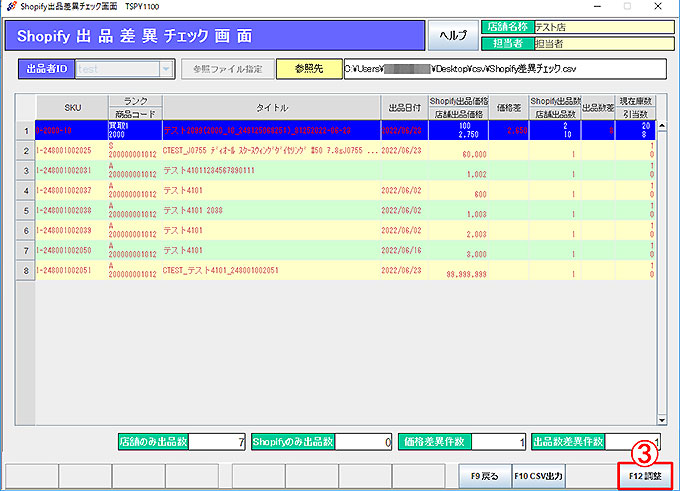
Task: Click the Shopifyのみ出品数 value field
Action: point(358,441)
